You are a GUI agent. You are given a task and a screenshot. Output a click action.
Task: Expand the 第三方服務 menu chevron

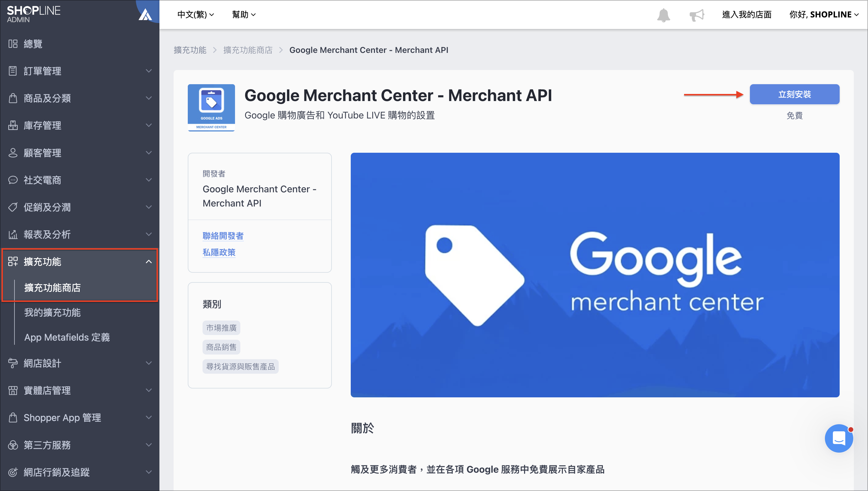click(149, 445)
